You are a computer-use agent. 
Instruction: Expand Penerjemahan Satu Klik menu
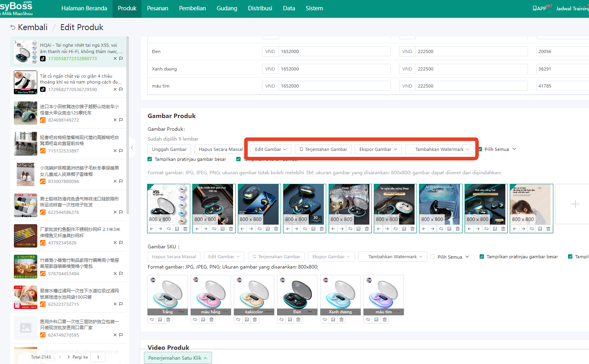178,358
